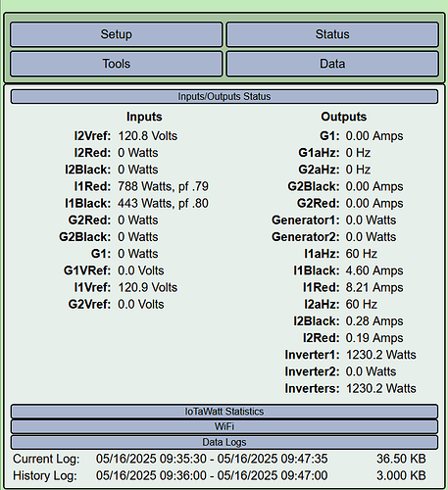Click the Inverter1 1230.2 Watts output
The height and width of the screenshot is (490, 448).
(381, 355)
